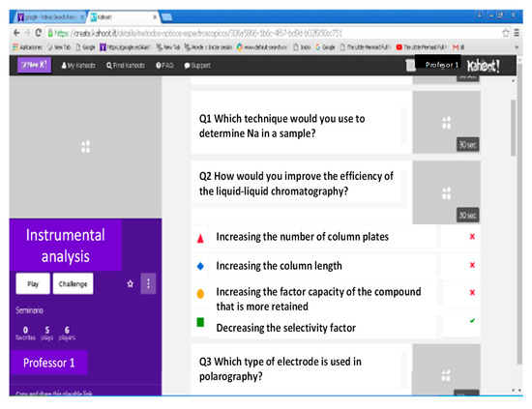Open the three-dot options menu
The height and width of the screenshot is (409, 532).
point(148,283)
